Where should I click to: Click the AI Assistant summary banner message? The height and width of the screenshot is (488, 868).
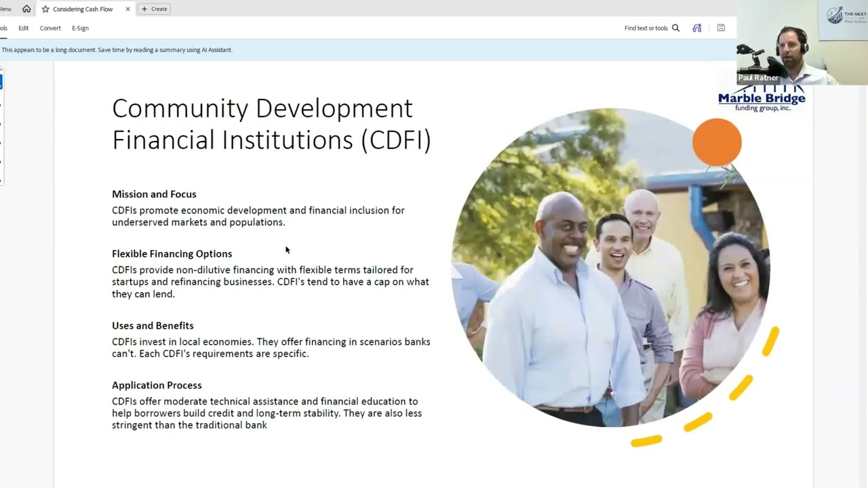117,49
